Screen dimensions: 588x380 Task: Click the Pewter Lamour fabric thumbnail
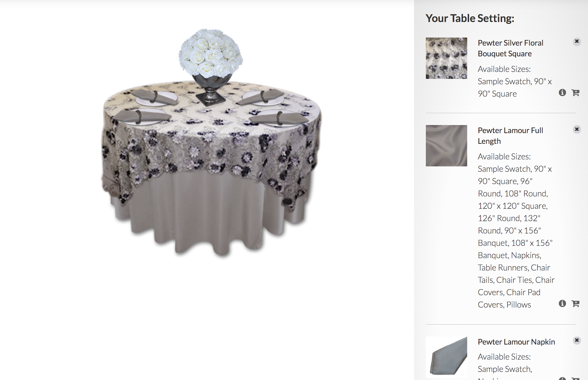[446, 146]
